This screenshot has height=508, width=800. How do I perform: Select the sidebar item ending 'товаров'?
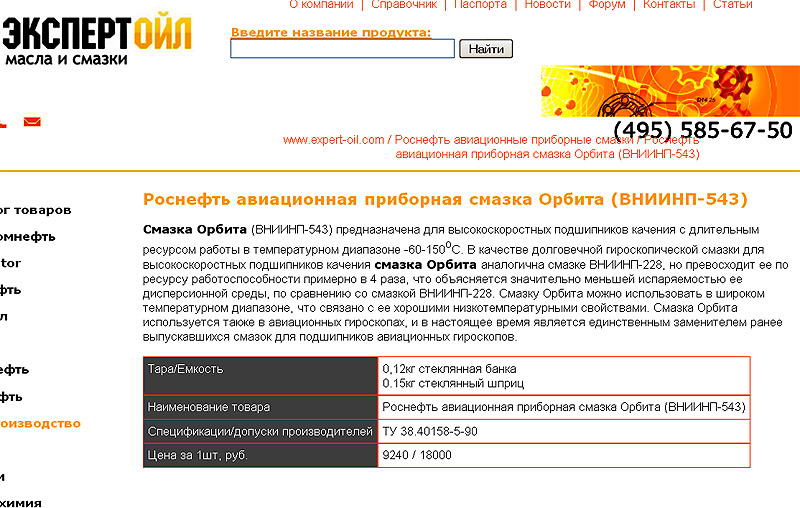pyautogui.click(x=35, y=210)
